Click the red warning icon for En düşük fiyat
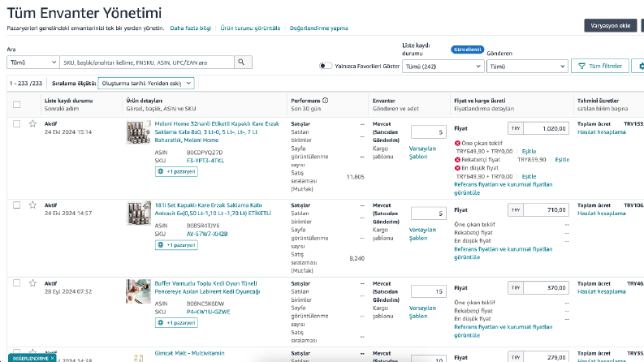The width and height of the screenshot is (644, 362). click(x=457, y=168)
